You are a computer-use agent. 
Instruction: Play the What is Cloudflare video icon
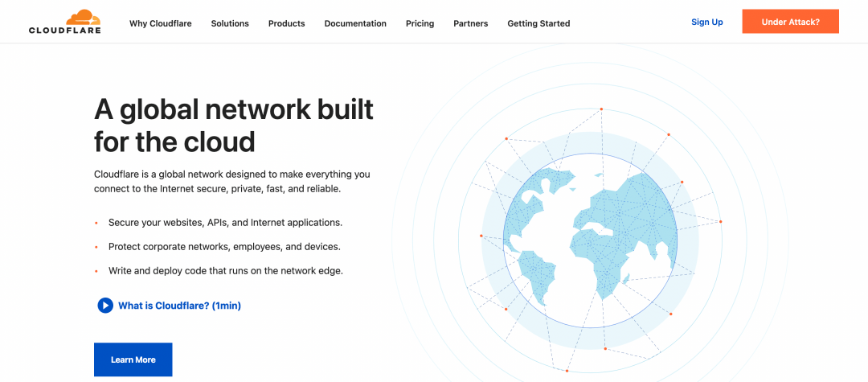pyautogui.click(x=105, y=306)
